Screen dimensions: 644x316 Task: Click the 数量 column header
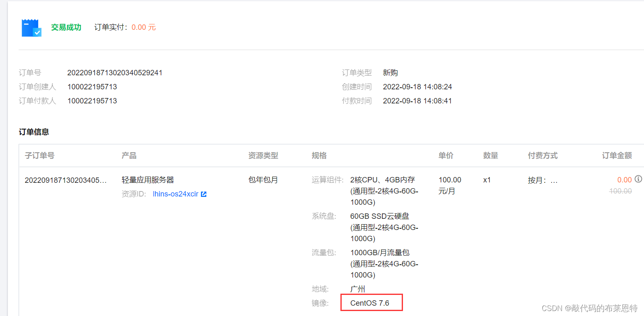pyautogui.click(x=491, y=156)
